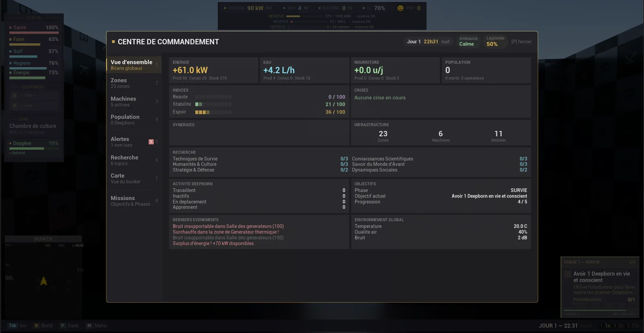
Task: Click the 'Aucune crise en cours' text
Action: 380,98
